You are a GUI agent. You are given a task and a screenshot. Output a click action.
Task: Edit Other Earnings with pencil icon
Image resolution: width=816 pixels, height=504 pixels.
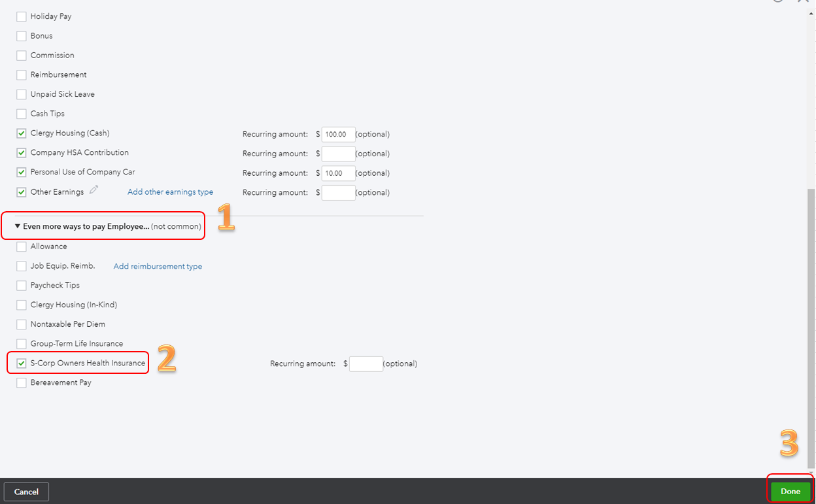point(94,190)
